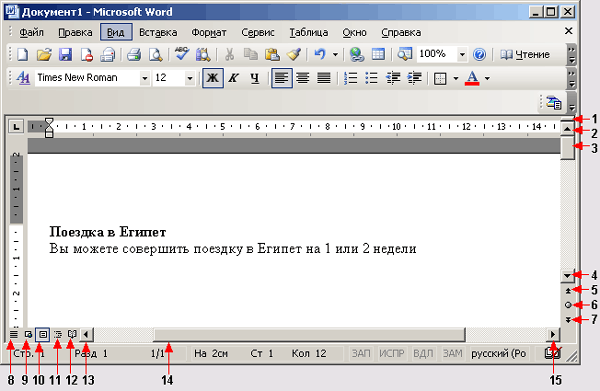The height and width of the screenshot is (391, 600).
Task: Save the document using the floppy disk icon
Action: pyautogui.click(x=65, y=55)
